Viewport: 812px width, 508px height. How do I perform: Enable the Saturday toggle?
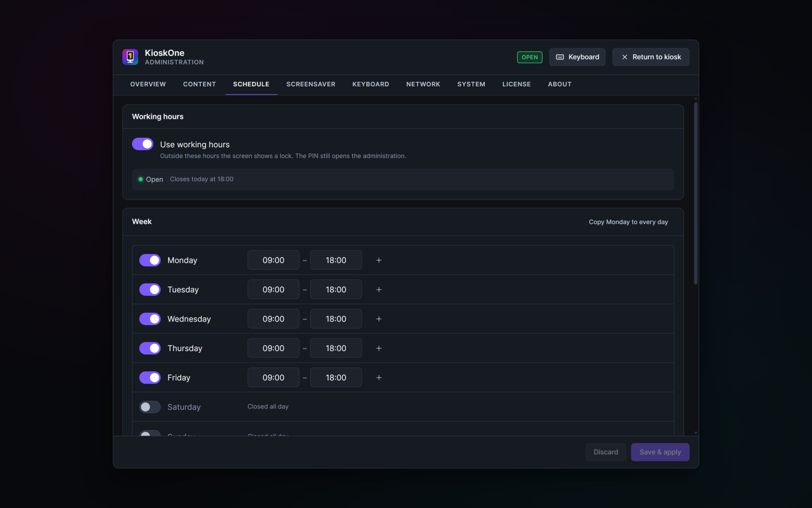[x=150, y=407]
